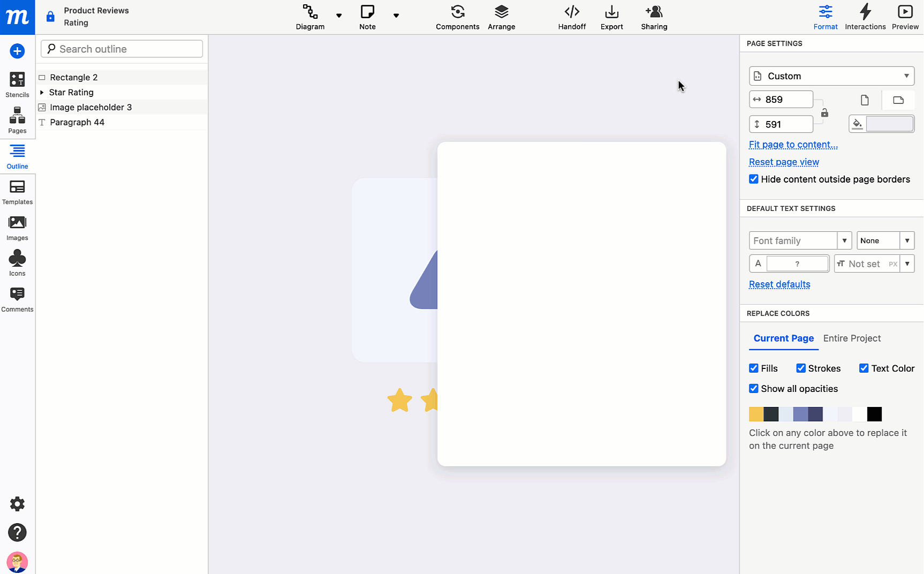Open the Stencils panel
The height and width of the screenshot is (574, 924).
pyautogui.click(x=17, y=84)
